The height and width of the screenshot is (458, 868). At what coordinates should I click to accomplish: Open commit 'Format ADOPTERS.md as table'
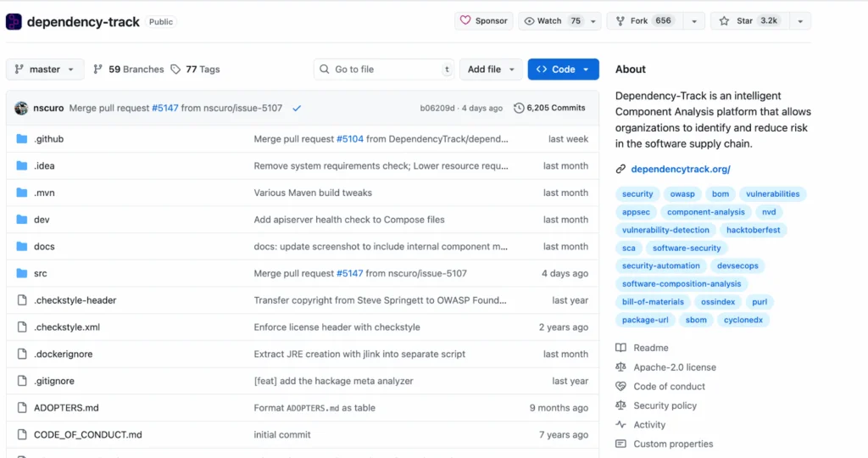pyautogui.click(x=314, y=408)
